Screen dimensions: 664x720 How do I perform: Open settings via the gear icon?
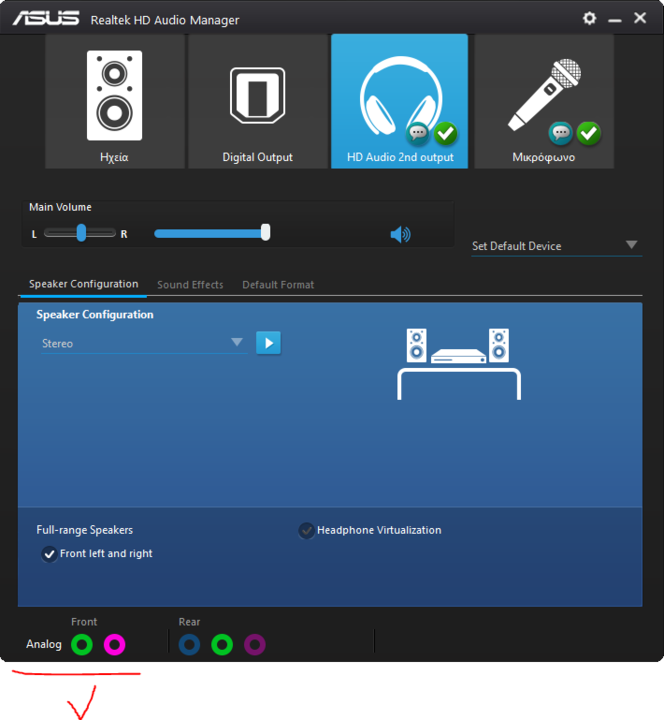[589, 18]
